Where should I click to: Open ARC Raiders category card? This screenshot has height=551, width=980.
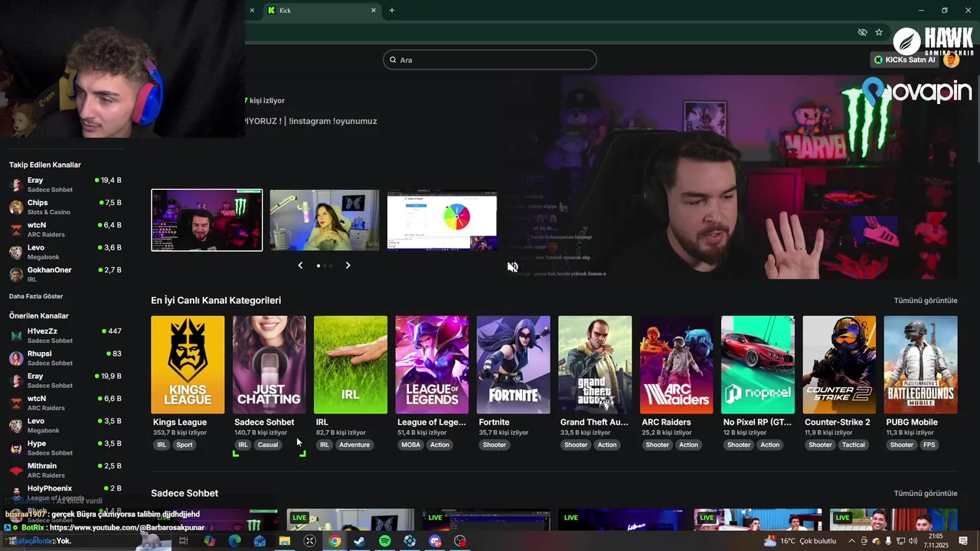(676, 365)
